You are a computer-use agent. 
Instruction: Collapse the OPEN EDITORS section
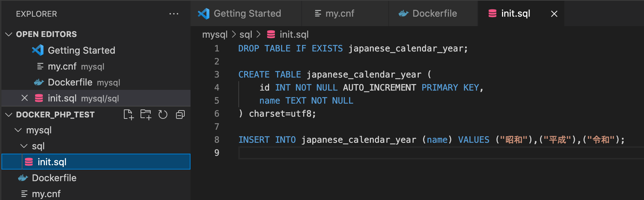pyautogui.click(x=9, y=34)
